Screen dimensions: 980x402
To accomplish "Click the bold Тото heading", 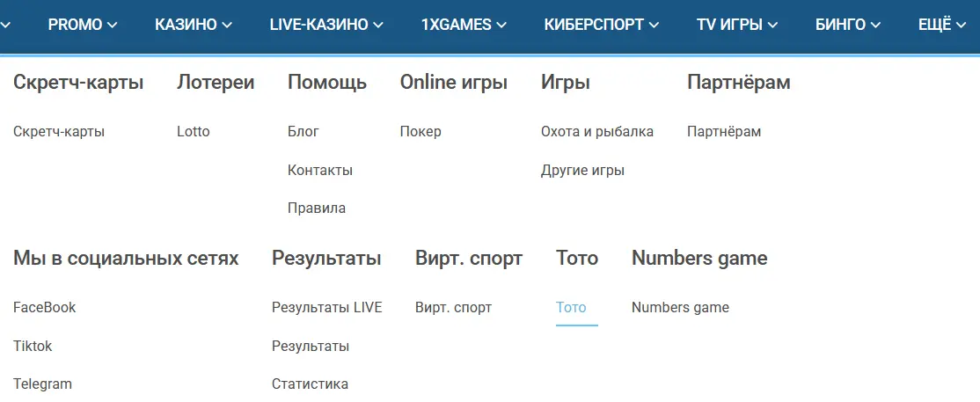I will (x=577, y=259).
